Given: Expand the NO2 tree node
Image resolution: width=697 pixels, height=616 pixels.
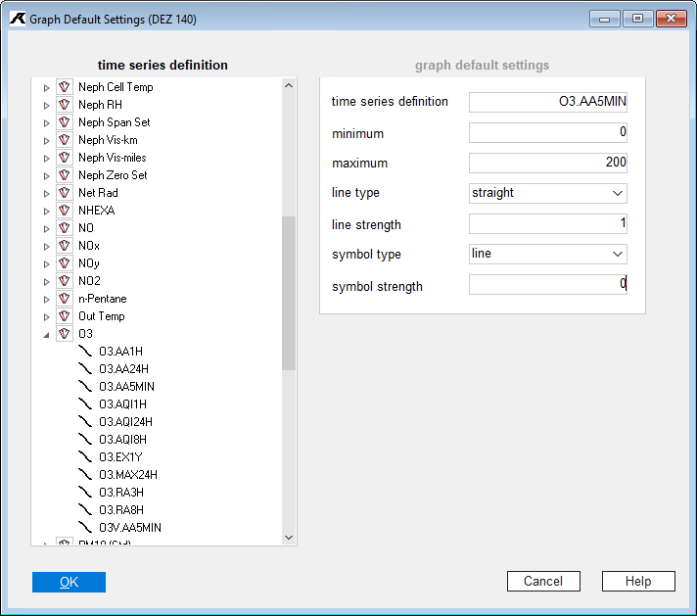Looking at the screenshot, I should 46,281.
